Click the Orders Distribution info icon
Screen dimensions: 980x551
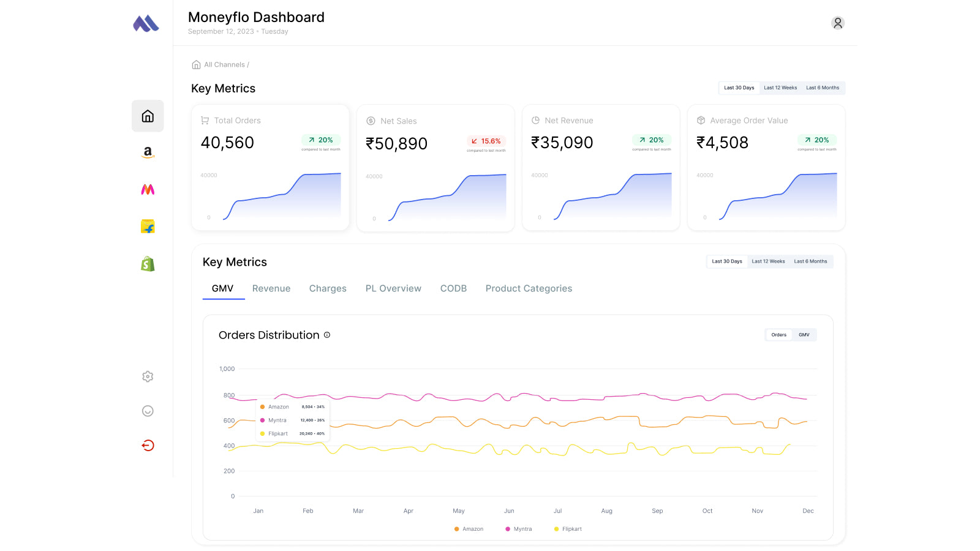click(x=327, y=335)
